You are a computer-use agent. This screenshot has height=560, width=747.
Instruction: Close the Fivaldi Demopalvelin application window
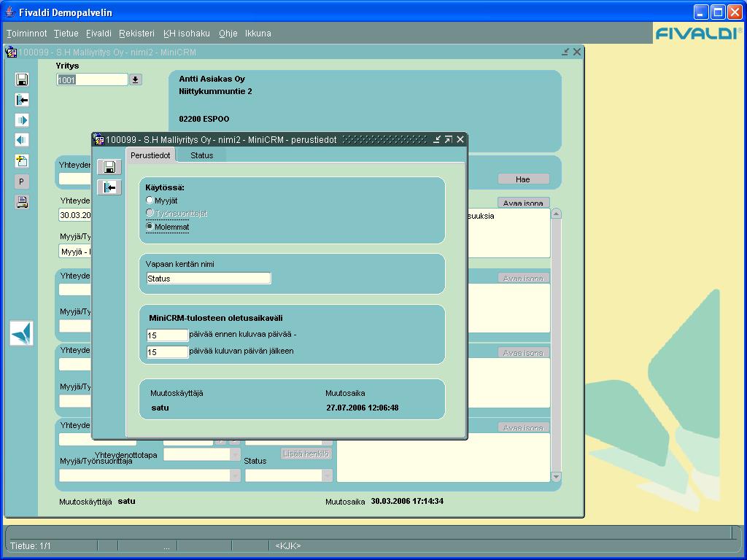(x=735, y=12)
